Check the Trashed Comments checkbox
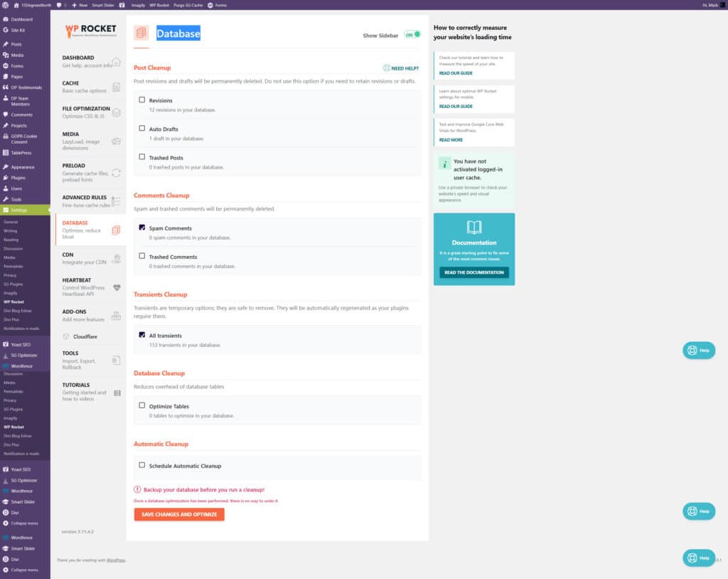 point(142,256)
